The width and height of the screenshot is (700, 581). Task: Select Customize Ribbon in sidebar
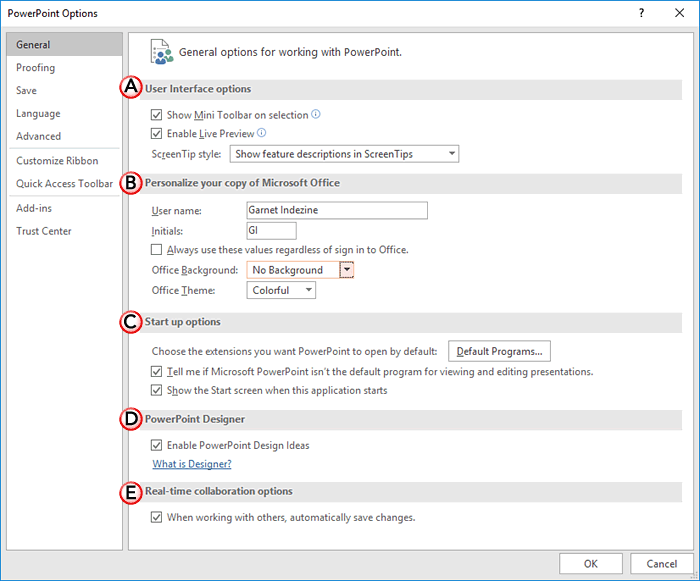57,161
